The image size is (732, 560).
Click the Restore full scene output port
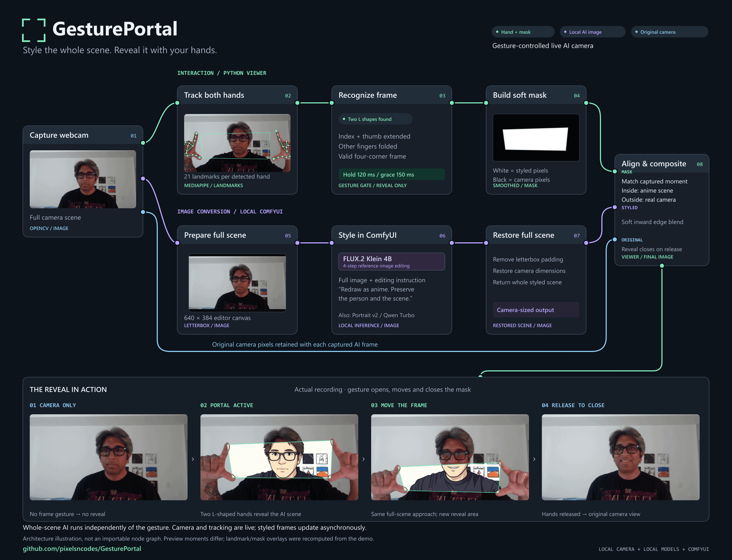[x=586, y=243]
